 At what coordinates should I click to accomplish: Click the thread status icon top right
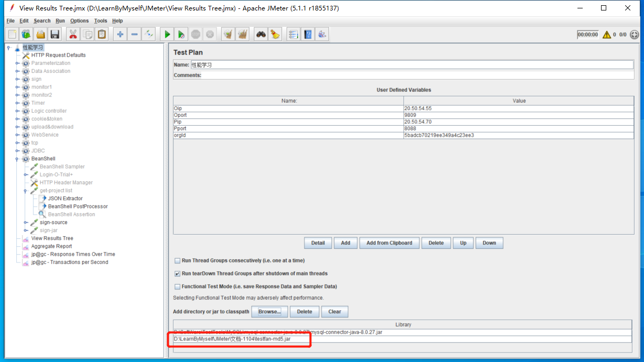635,35
